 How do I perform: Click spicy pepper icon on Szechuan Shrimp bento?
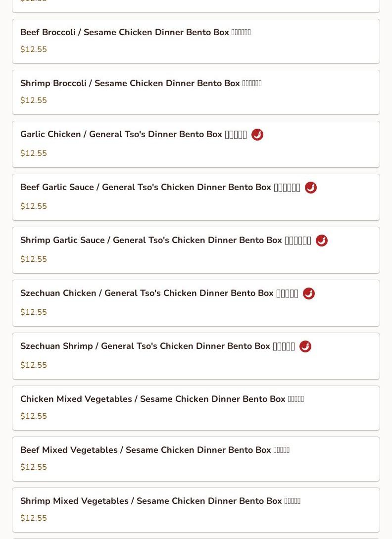[305, 346]
